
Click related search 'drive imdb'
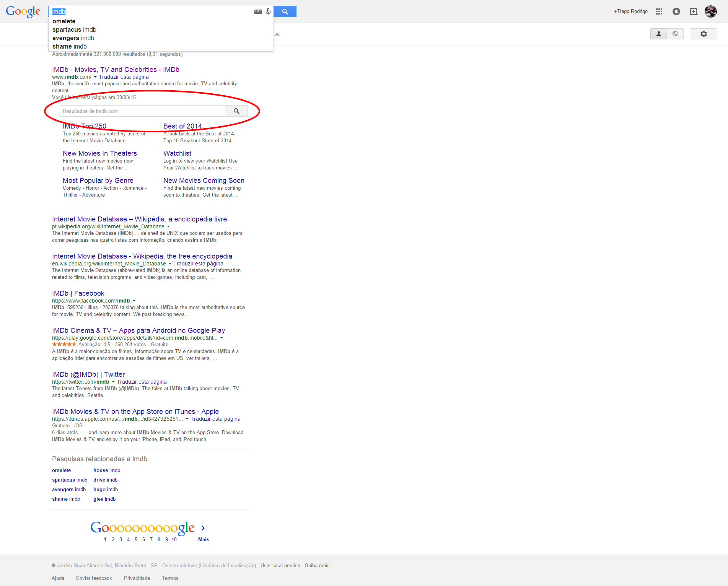tap(106, 480)
